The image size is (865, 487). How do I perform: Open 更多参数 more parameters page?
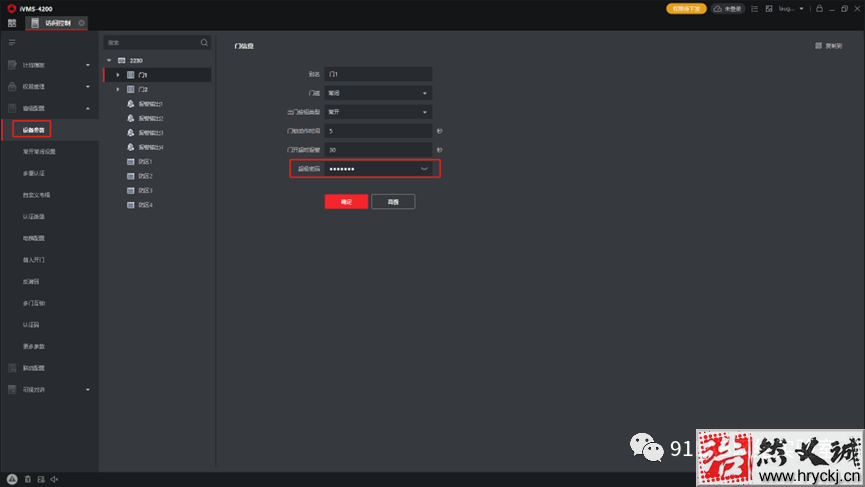[x=34, y=346]
